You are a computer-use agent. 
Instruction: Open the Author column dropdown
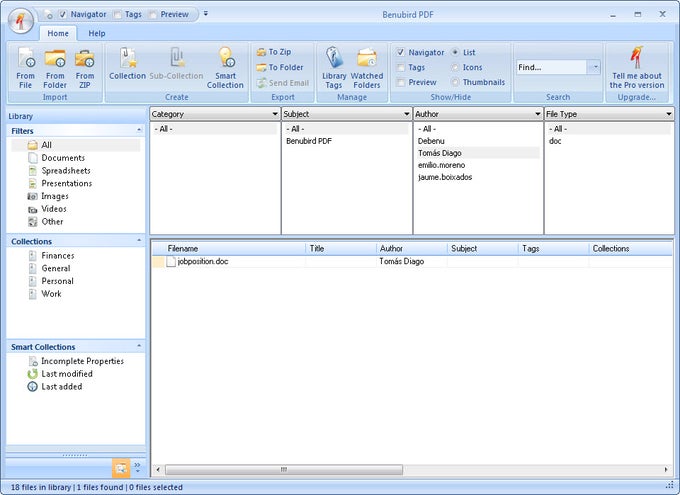coord(537,114)
